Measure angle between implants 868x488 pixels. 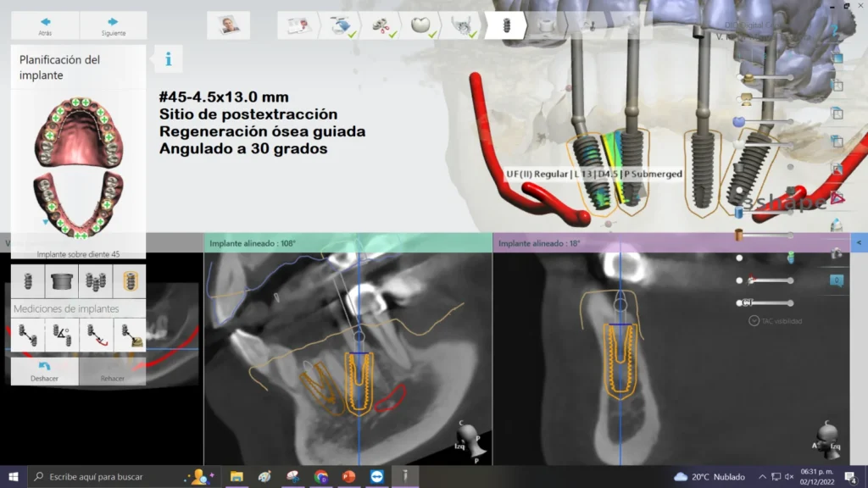click(61, 335)
